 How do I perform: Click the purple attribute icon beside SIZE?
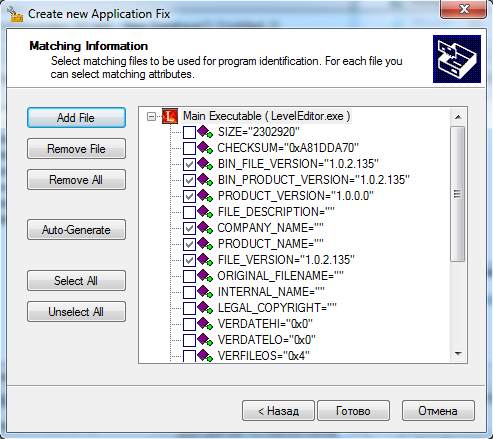205,132
